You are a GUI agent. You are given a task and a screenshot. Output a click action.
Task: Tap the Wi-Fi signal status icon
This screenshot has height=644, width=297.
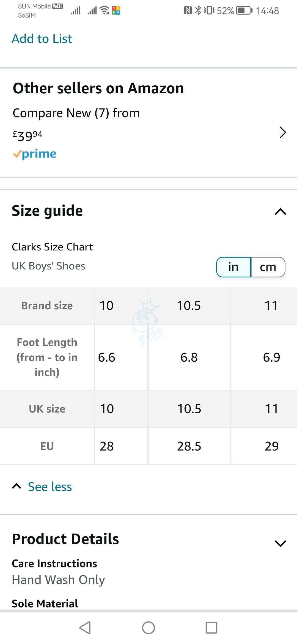[105, 10]
